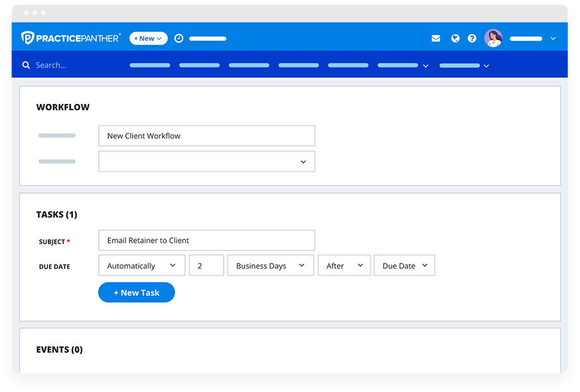This screenshot has height=392, width=580.
Task: Click the New Task button
Action: 136,292
